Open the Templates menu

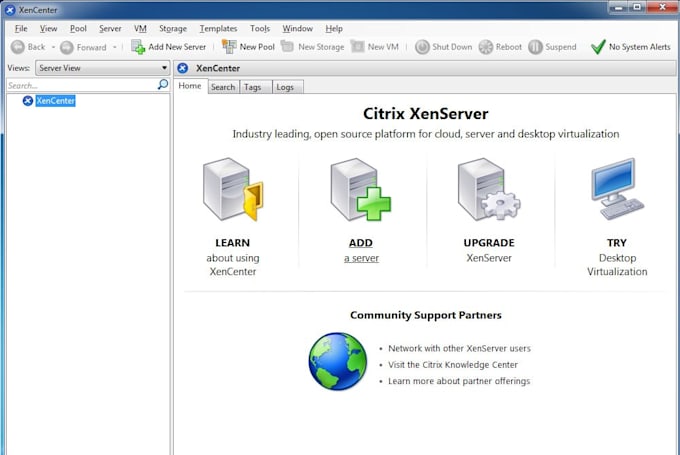[x=218, y=29]
